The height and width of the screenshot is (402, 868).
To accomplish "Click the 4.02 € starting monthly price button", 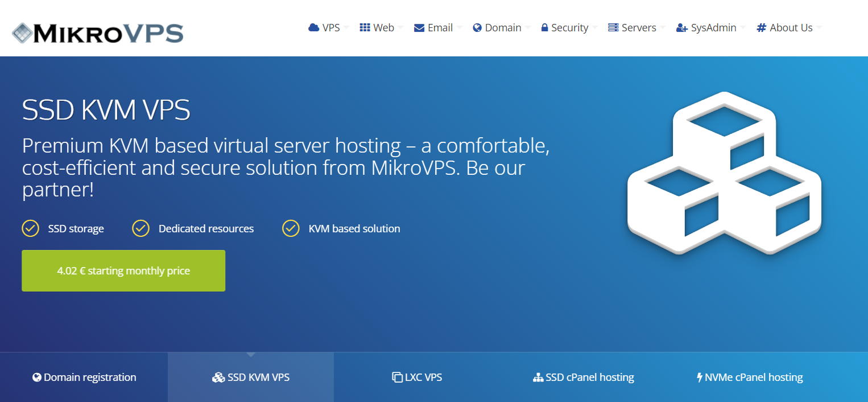I will [x=123, y=270].
